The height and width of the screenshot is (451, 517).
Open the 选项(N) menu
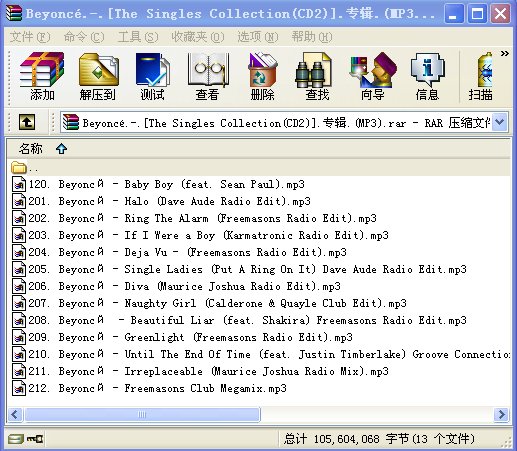coord(258,37)
